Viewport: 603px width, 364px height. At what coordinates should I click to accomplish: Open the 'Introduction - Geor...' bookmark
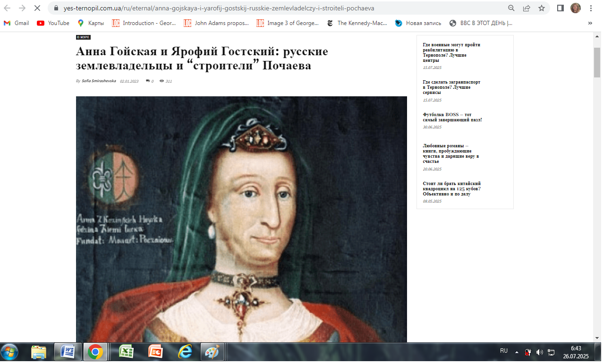click(x=144, y=23)
